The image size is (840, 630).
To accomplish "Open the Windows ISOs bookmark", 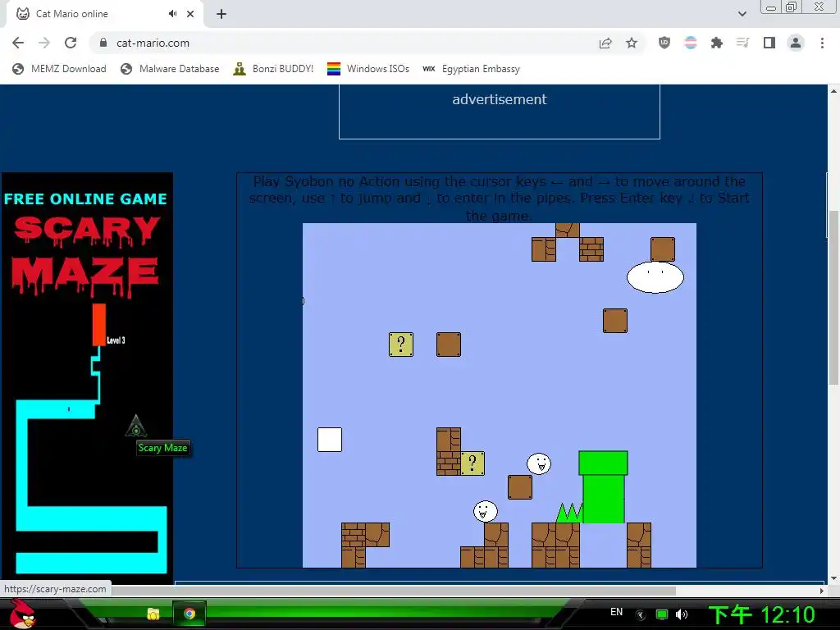I will click(368, 69).
